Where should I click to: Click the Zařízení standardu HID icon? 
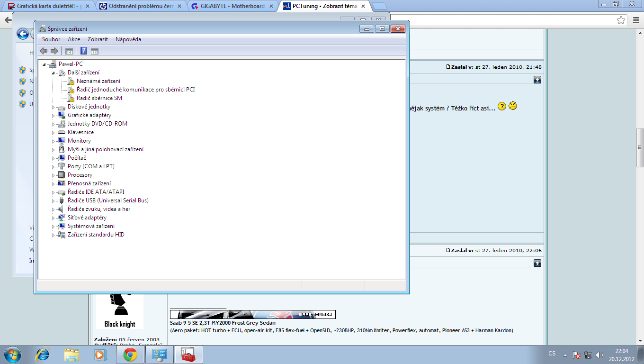[61, 235]
